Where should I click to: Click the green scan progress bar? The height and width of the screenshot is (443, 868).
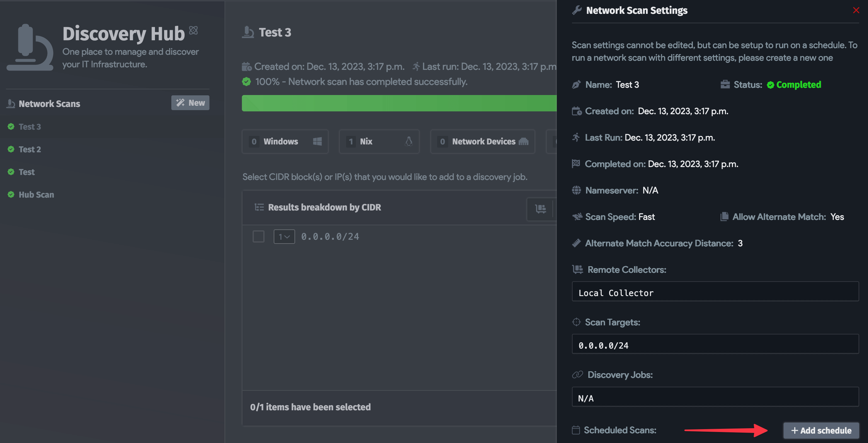[x=399, y=103]
